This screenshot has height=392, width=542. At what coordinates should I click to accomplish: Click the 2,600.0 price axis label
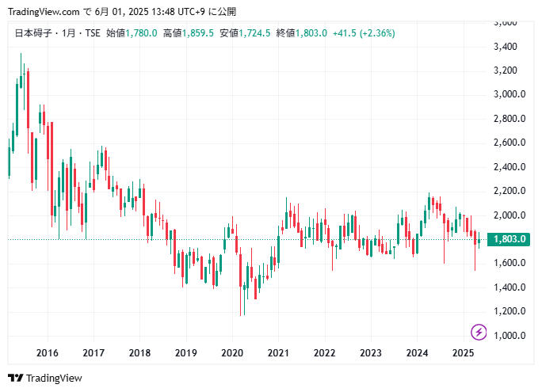510,143
